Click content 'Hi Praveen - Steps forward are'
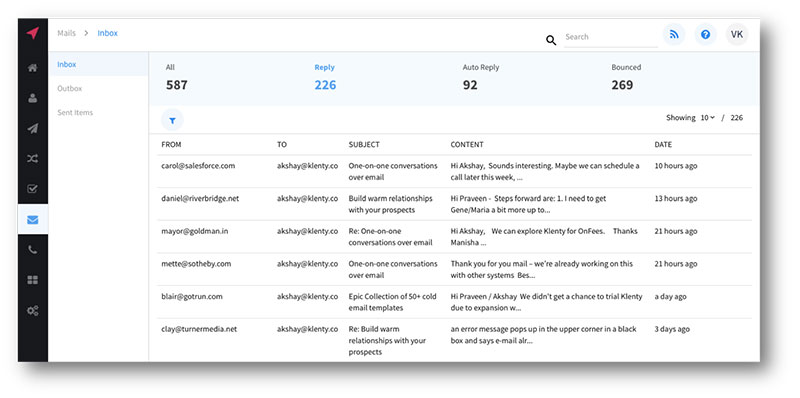 coord(529,204)
